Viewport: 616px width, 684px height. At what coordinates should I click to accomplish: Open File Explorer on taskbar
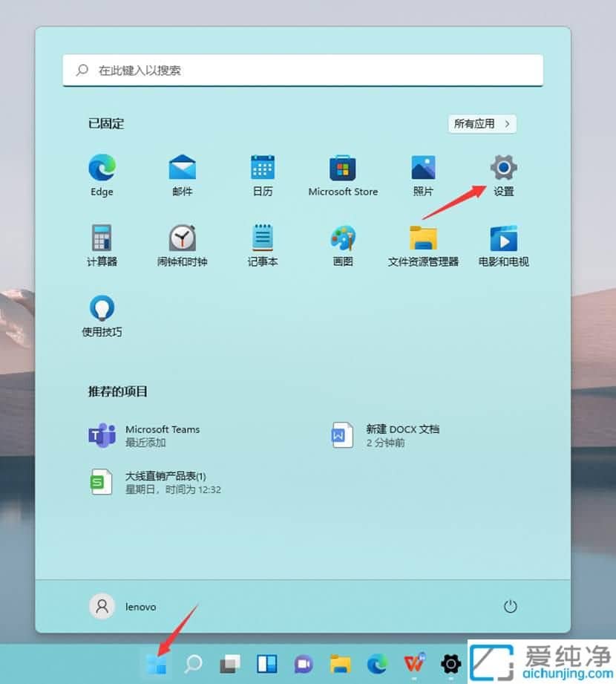341,665
